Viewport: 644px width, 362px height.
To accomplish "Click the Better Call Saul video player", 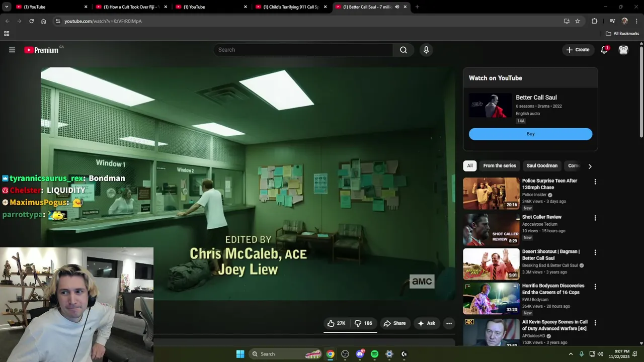I will [248, 184].
